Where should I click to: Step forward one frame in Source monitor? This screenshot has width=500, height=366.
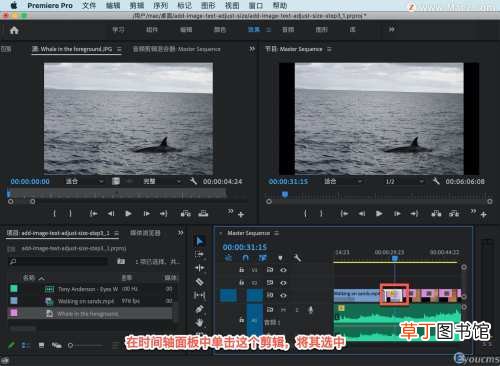click(147, 213)
